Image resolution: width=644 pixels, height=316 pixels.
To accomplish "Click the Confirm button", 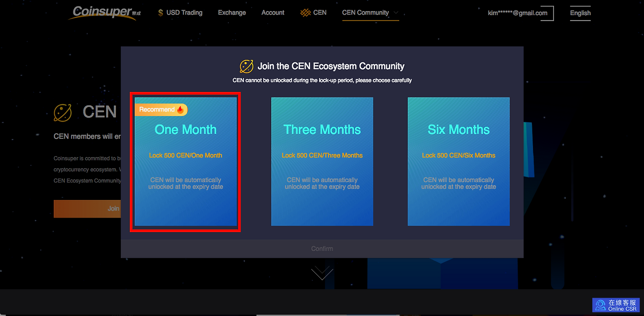I will coord(322,249).
